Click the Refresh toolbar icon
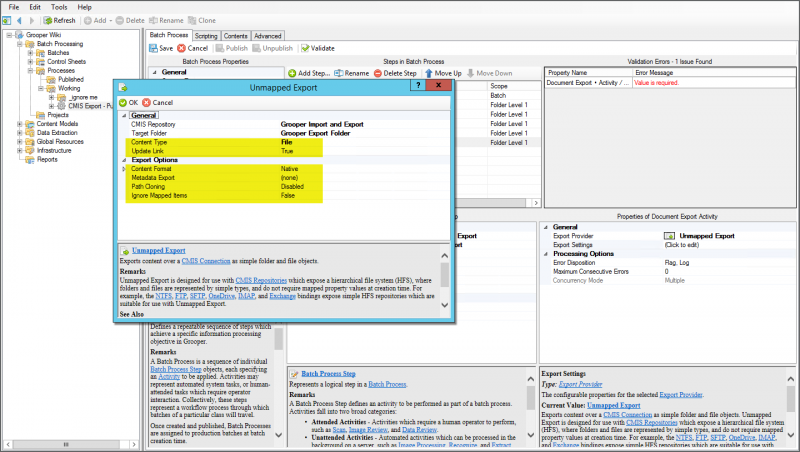 click(x=47, y=20)
